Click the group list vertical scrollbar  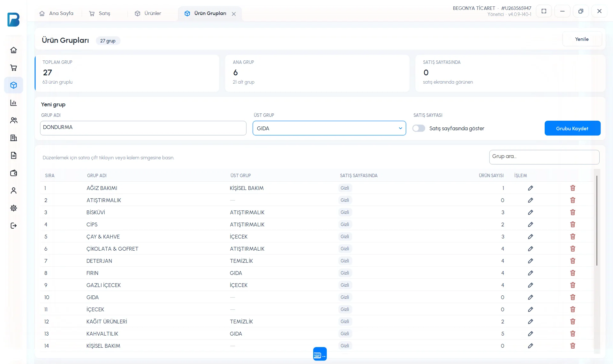pyautogui.click(x=597, y=220)
